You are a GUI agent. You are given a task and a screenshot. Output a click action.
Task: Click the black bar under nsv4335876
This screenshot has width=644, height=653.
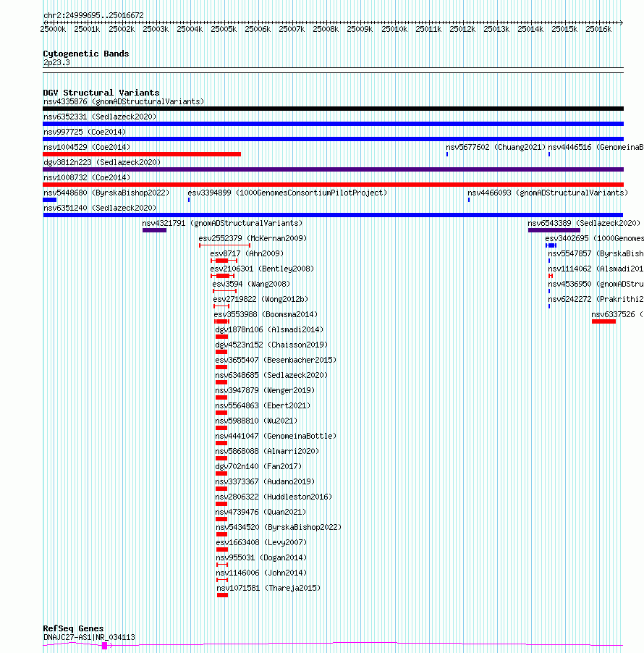tap(333, 109)
